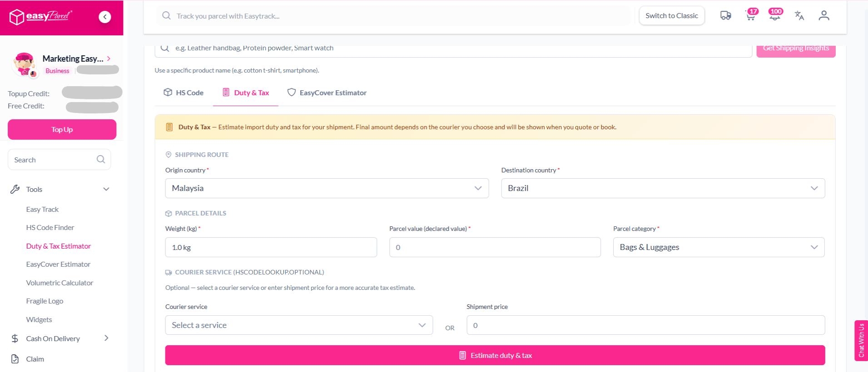Screen dimensions: 868x372
Task: Switch to the EasyCover Estimator tab
Action: (x=327, y=93)
